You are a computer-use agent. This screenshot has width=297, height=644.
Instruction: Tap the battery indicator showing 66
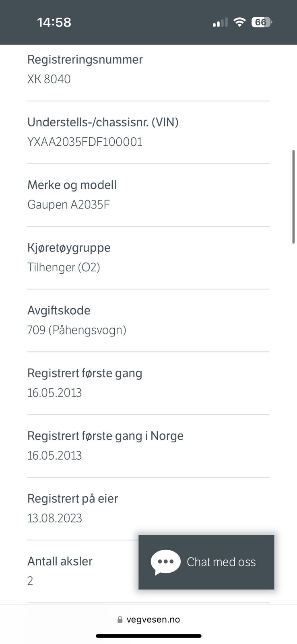coord(262,22)
